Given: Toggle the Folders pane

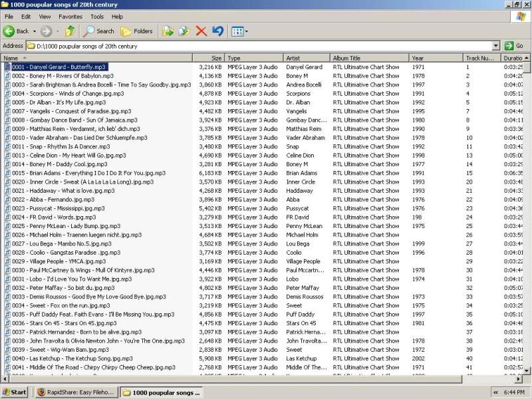Looking at the screenshot, I should (136, 31).
